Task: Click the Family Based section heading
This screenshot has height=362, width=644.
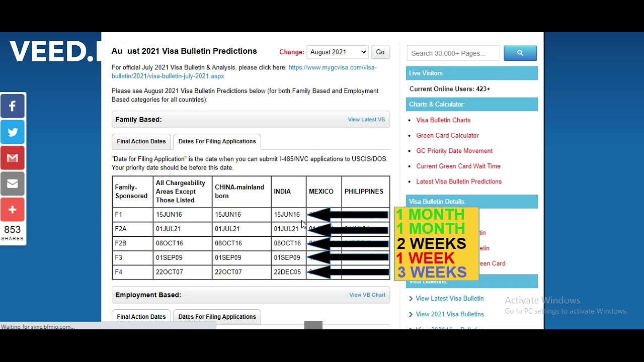Action: 139,120
